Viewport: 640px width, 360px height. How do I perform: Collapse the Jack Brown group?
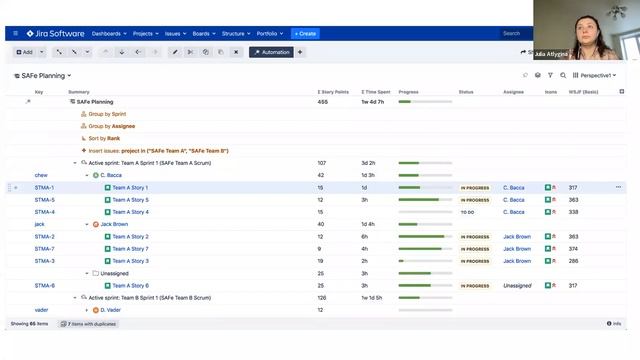87,224
